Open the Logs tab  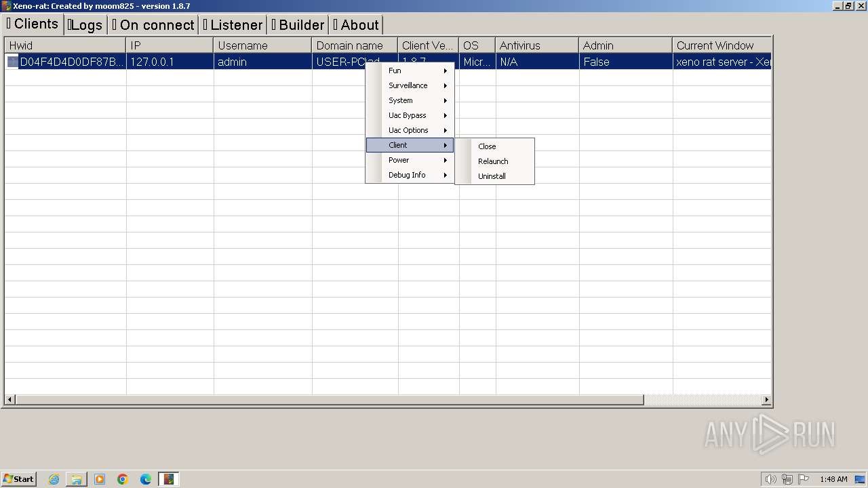point(85,25)
